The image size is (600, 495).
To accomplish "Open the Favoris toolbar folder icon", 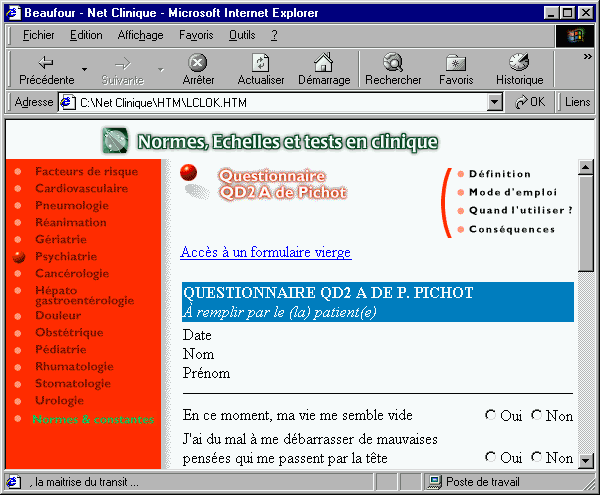I will point(456,69).
